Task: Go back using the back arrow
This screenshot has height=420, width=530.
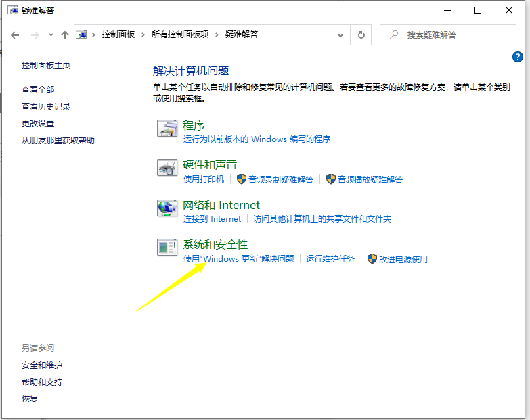Action: [15, 34]
